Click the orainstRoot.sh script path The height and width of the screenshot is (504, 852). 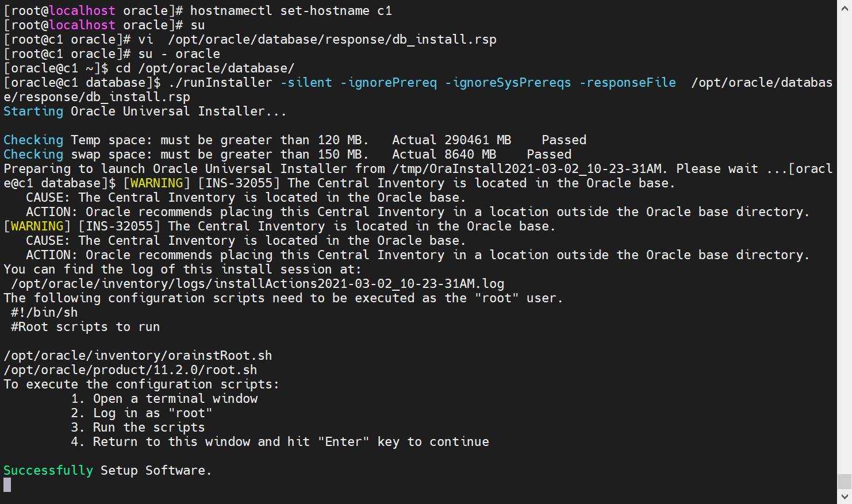point(138,356)
